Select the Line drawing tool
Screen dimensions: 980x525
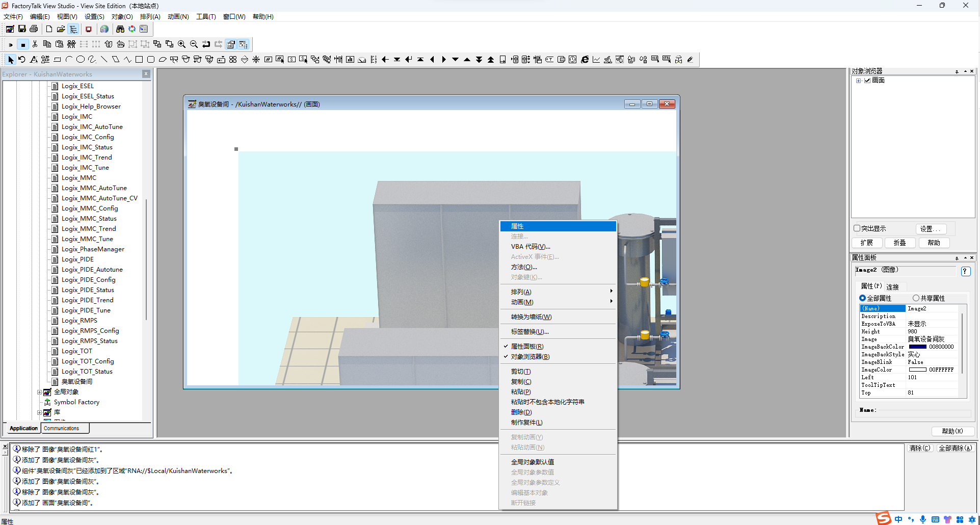104,60
